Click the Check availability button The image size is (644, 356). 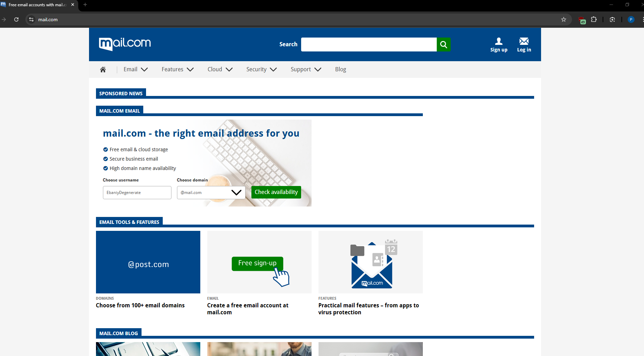(276, 192)
